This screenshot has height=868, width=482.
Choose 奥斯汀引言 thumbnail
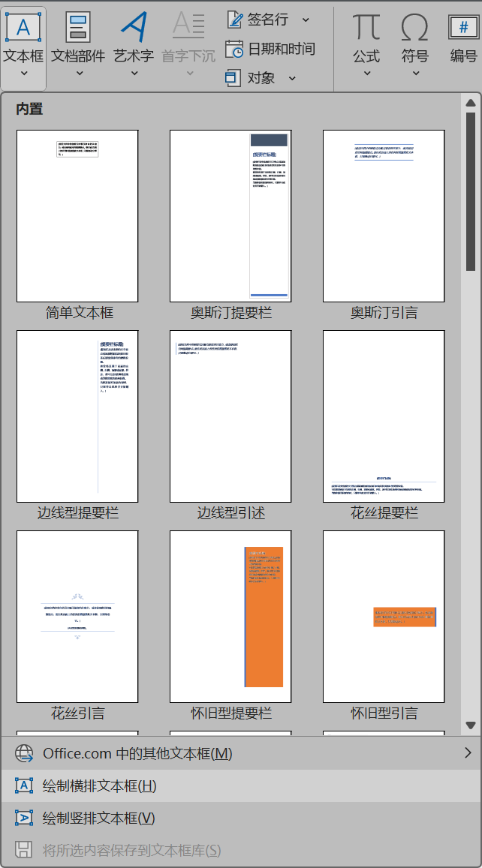pos(384,216)
